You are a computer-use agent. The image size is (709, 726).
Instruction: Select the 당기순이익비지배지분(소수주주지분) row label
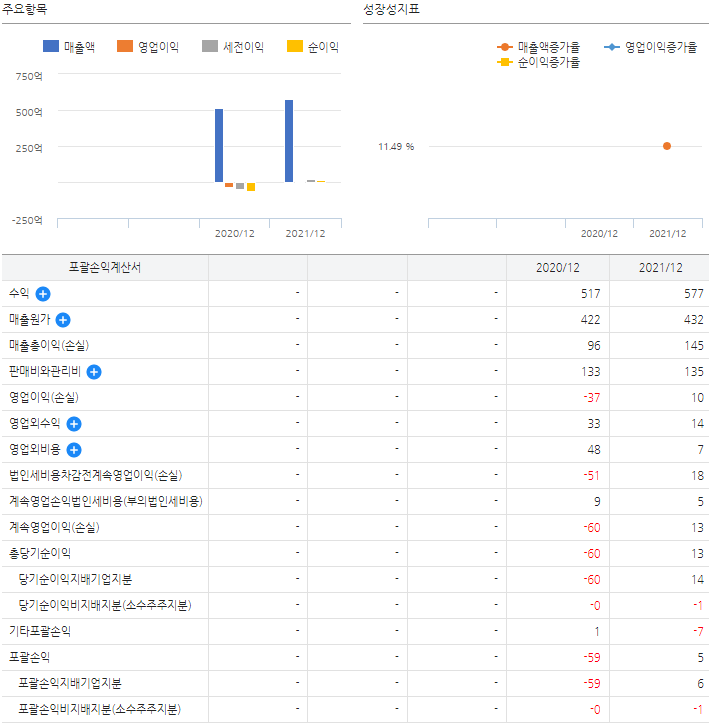(x=105, y=605)
